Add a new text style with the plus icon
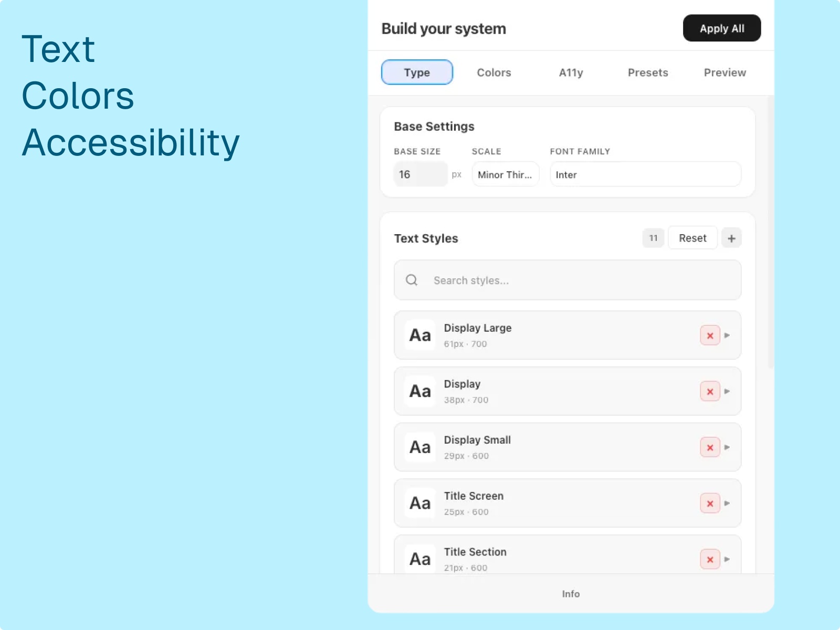The height and width of the screenshot is (630, 840). (x=731, y=238)
